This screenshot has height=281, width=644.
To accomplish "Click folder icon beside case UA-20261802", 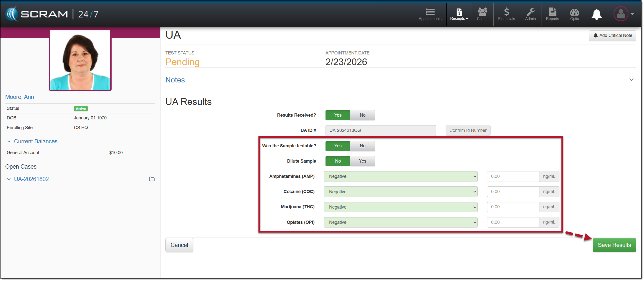I will tap(152, 179).
